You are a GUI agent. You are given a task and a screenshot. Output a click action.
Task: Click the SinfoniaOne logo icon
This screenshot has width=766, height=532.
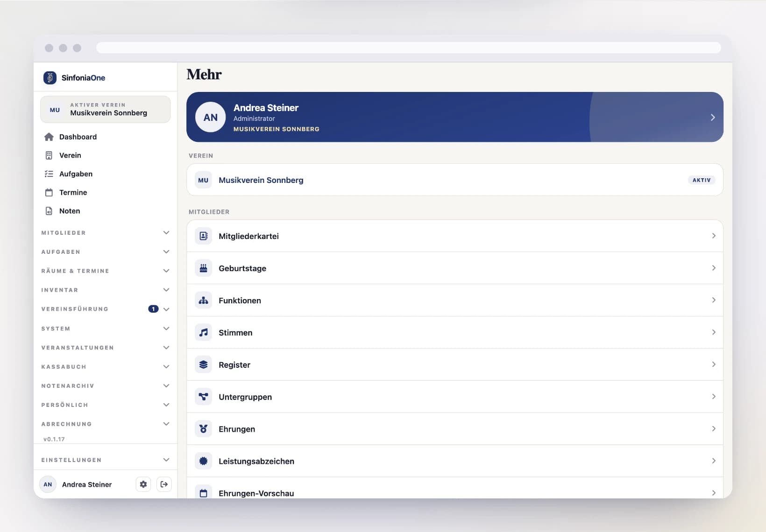click(50, 77)
